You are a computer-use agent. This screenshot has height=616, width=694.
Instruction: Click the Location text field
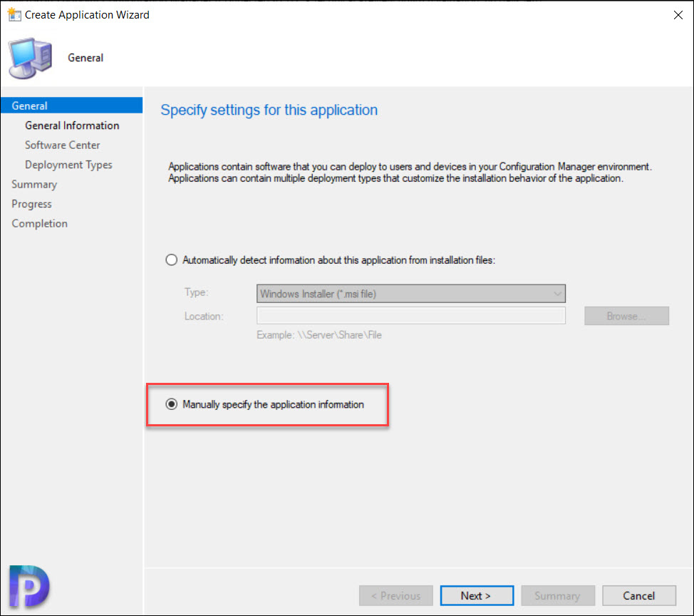tap(410, 316)
